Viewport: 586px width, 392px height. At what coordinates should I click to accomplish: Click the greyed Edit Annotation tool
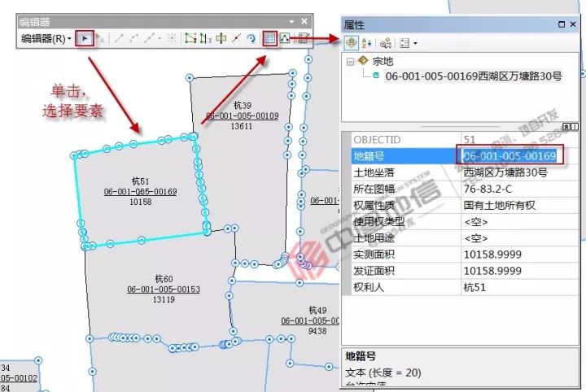tap(99, 38)
